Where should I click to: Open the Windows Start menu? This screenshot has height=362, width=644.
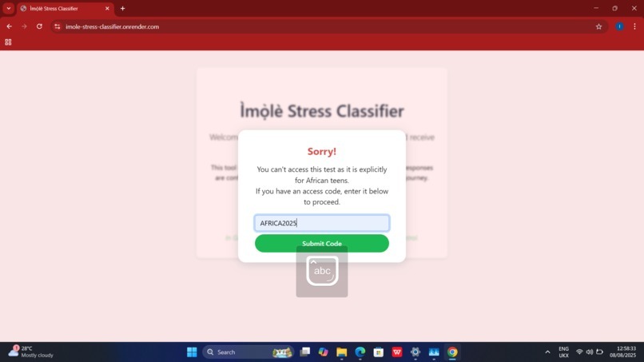pyautogui.click(x=192, y=352)
